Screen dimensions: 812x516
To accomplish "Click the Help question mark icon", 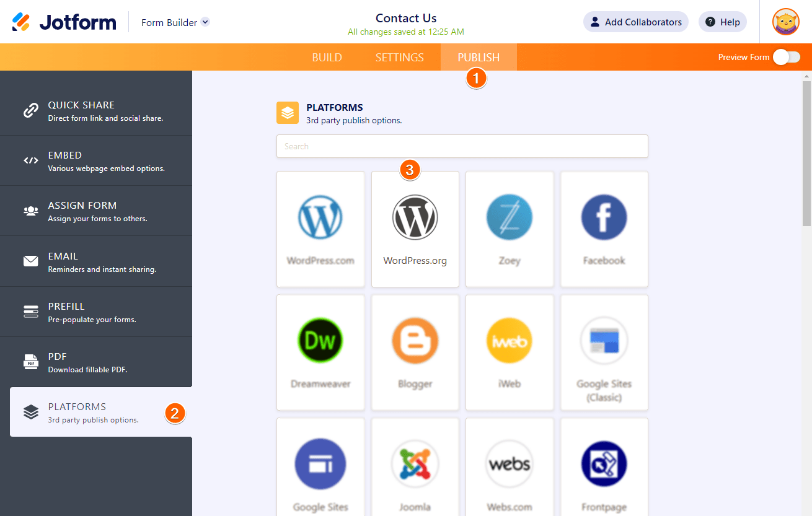I will [x=710, y=22].
